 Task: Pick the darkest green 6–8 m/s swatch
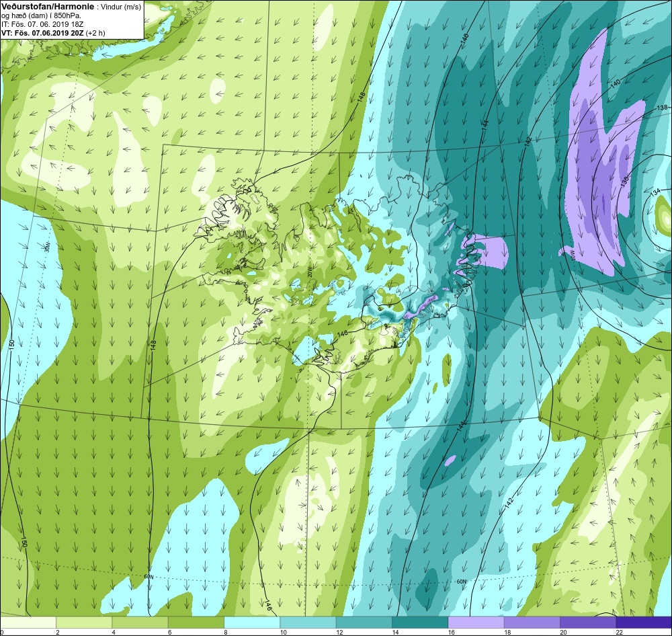click(196, 622)
